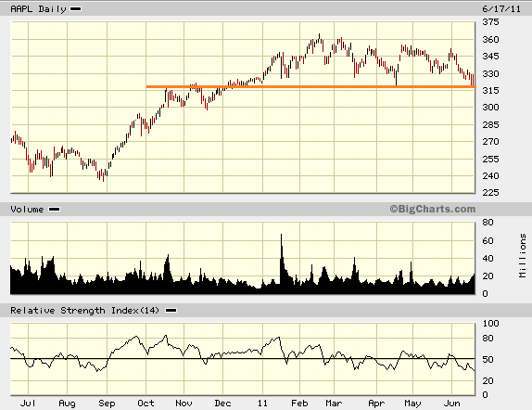Image resolution: width=532 pixels, height=410 pixels.
Task: Click the 100 RSI axis label
Action: tap(490, 324)
